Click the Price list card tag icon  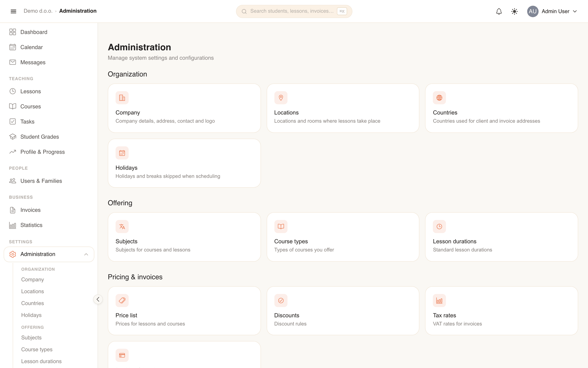[x=122, y=301]
